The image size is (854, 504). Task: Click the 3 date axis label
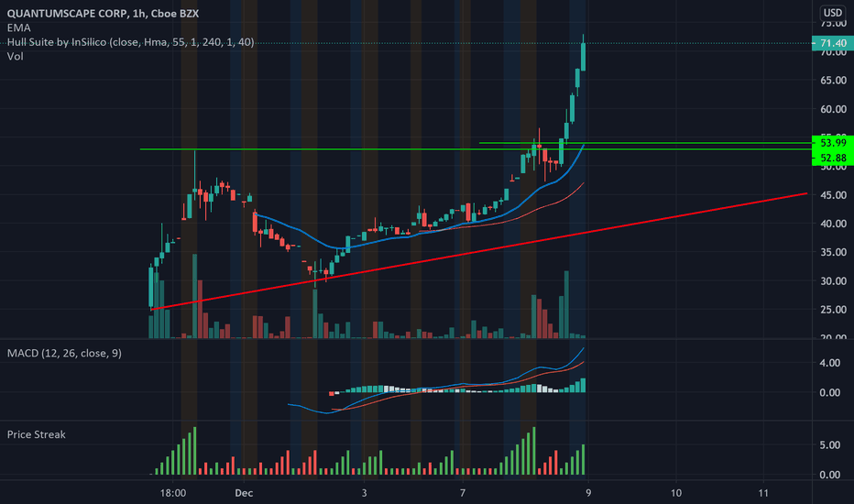[364, 493]
